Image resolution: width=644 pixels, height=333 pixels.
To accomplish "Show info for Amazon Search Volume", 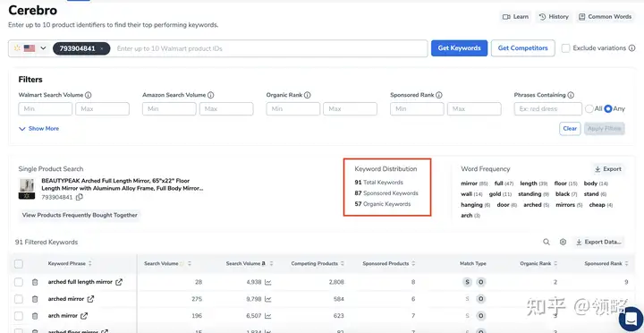I will 211,95.
